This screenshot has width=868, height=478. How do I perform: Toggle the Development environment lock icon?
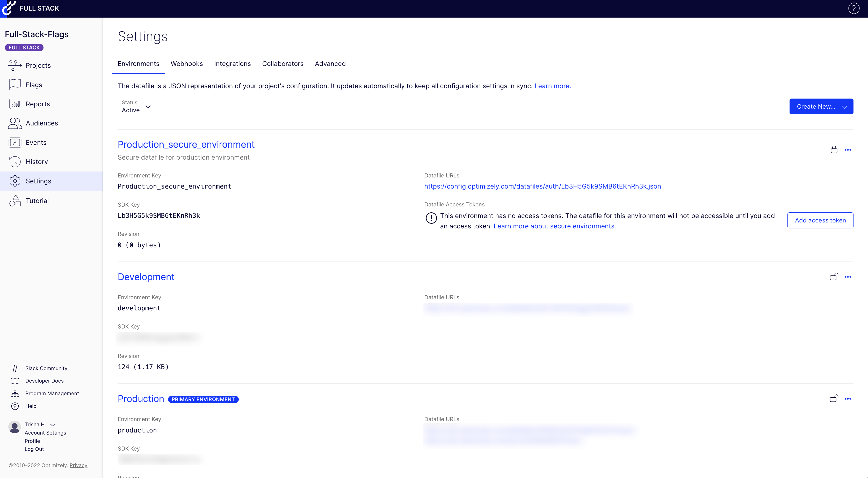[x=834, y=277]
